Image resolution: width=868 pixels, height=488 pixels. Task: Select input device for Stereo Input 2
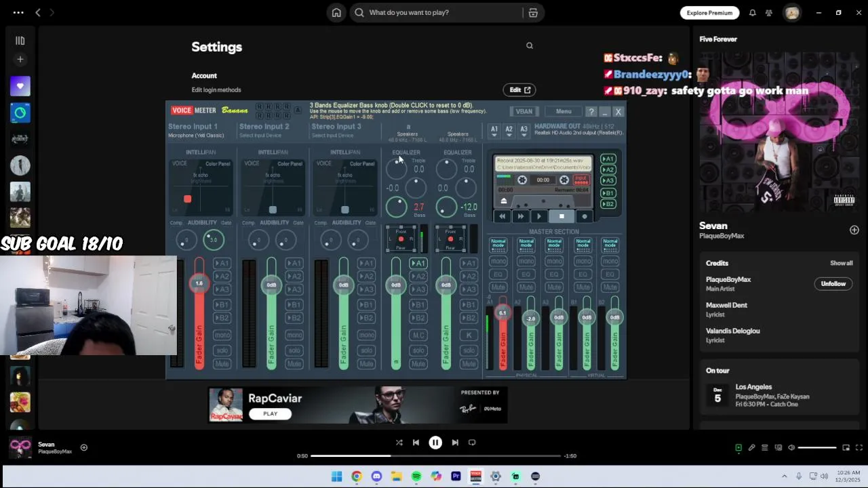click(x=260, y=136)
